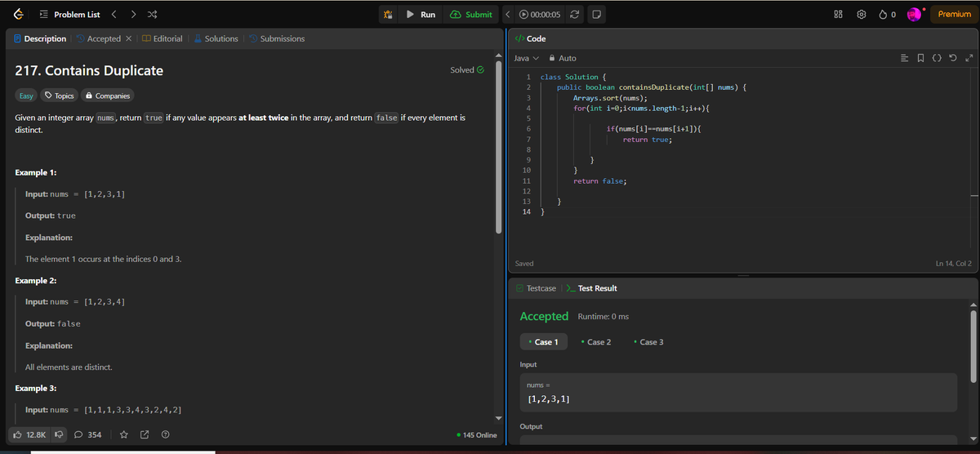The image size is (980, 454).
Task: Click the curly braces icon
Action: point(938,58)
